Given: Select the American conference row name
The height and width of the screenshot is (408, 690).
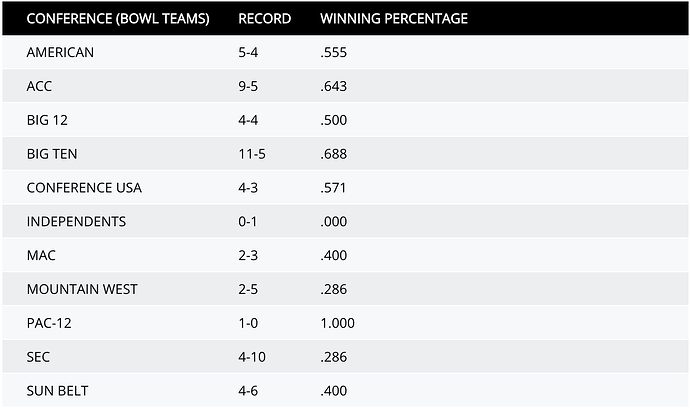Looking at the screenshot, I should (x=60, y=52).
